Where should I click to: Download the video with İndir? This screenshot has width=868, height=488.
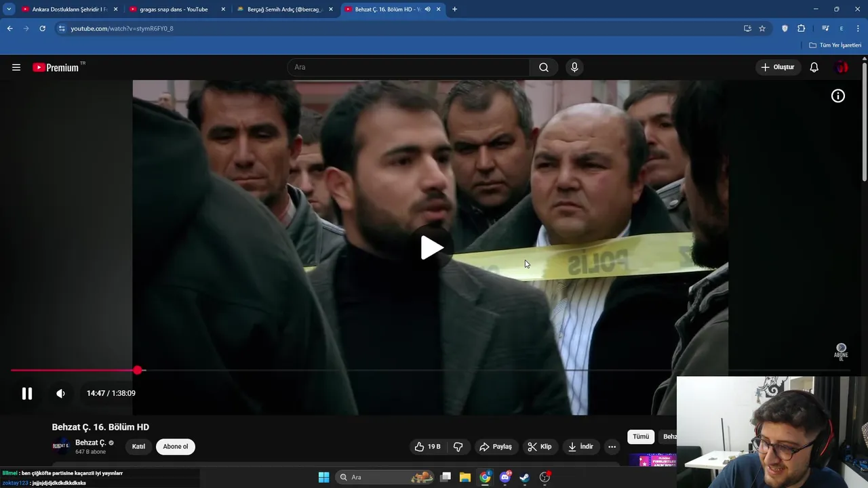580,447
